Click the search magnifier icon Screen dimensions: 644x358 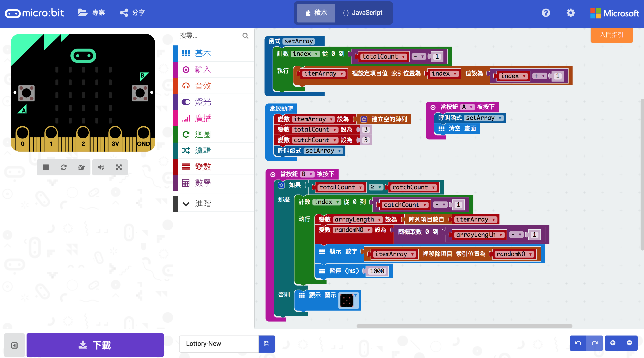tap(245, 36)
